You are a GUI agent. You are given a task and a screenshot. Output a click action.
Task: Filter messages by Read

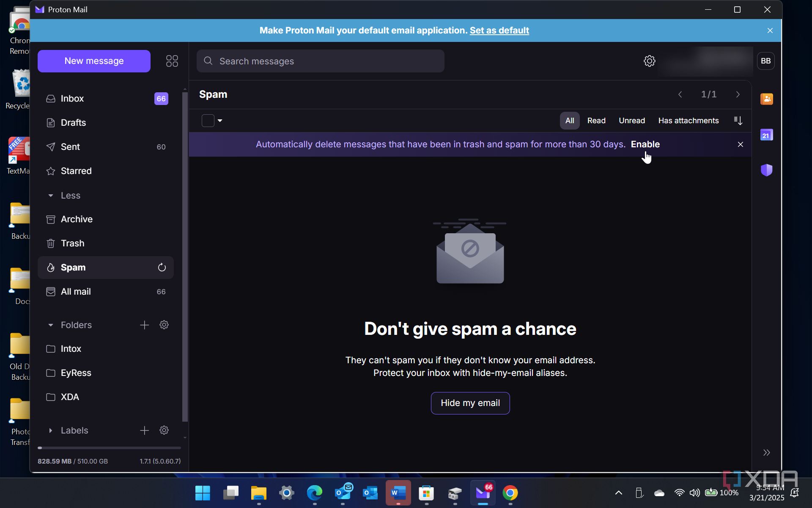596,121
